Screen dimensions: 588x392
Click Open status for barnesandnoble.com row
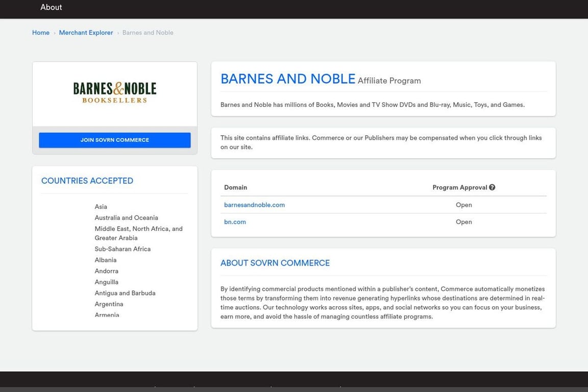(x=464, y=205)
